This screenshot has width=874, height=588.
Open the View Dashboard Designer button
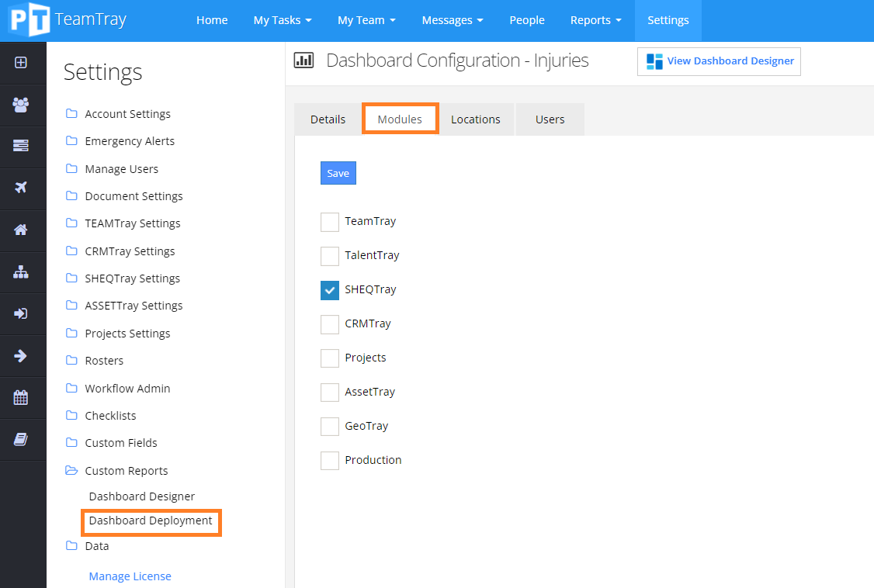(718, 61)
